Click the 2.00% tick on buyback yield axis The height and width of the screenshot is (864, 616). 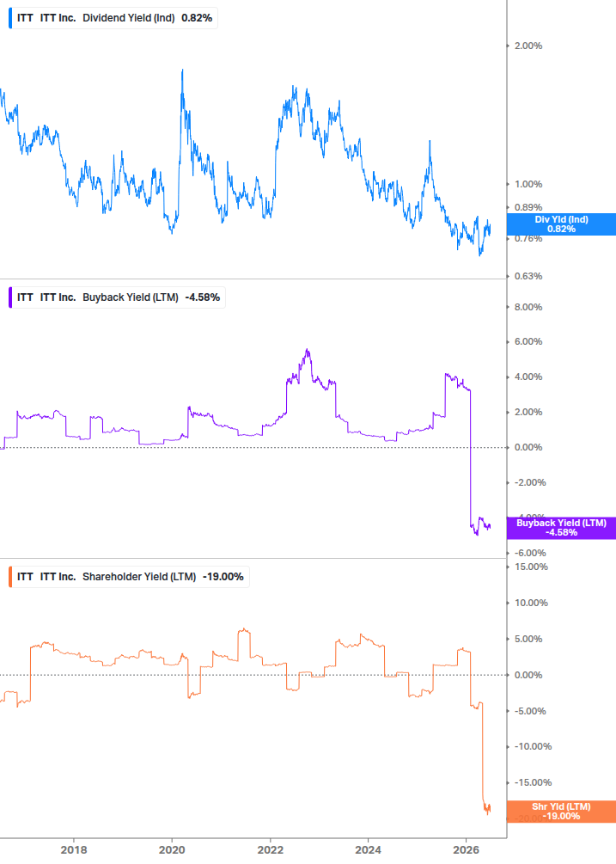(528, 412)
